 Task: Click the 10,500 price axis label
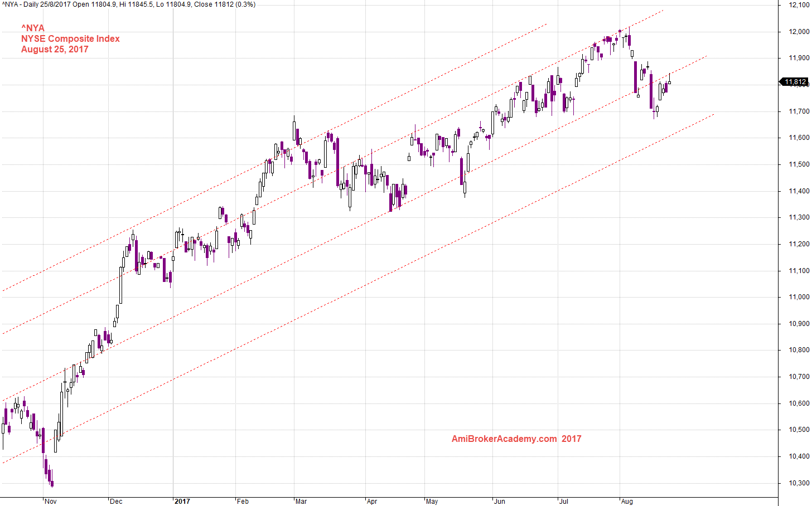pyautogui.click(x=799, y=430)
